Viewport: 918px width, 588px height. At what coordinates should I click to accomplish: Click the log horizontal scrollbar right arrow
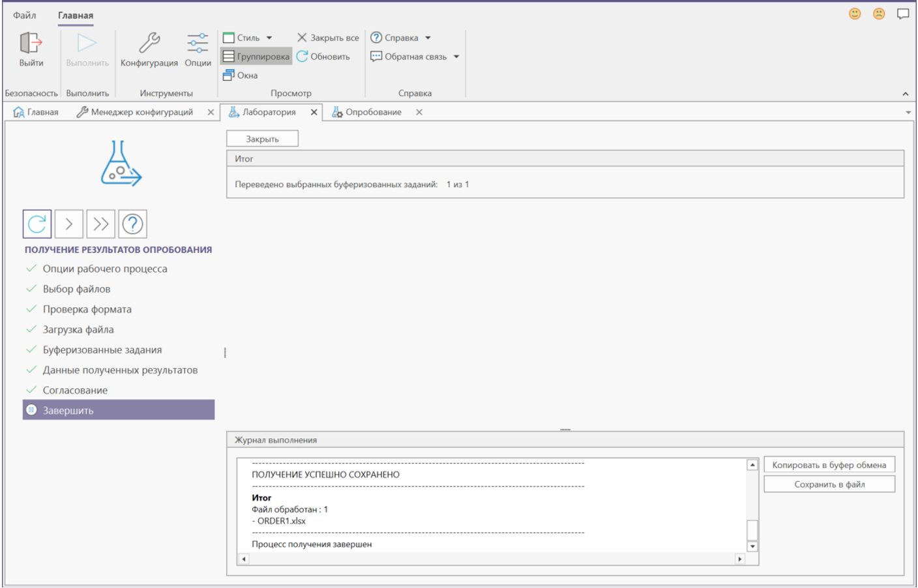739,559
